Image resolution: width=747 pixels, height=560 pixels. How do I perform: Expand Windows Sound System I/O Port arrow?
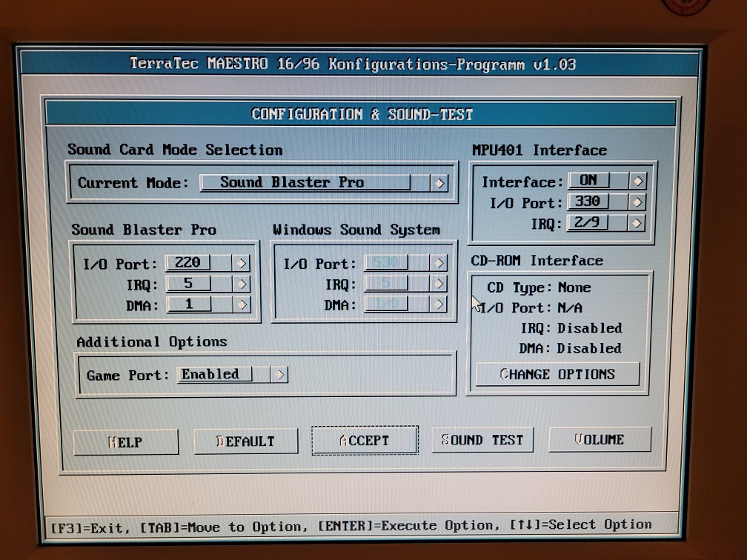coord(438,263)
